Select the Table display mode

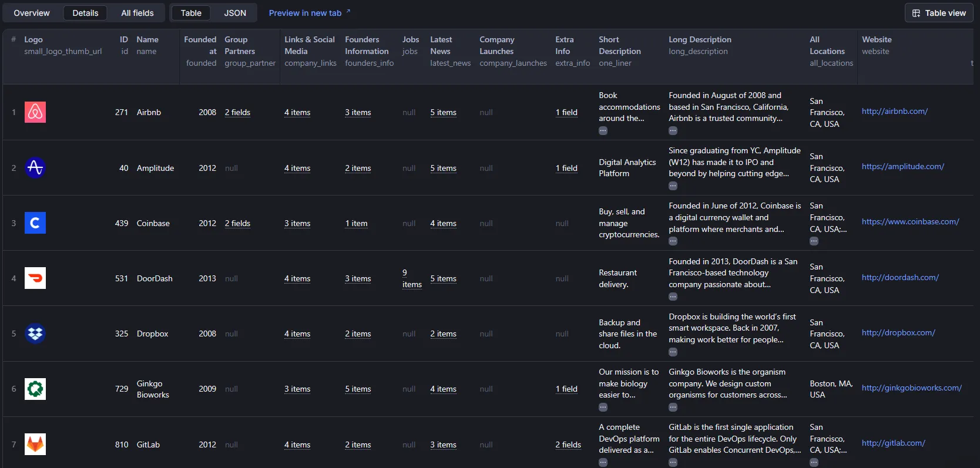191,13
